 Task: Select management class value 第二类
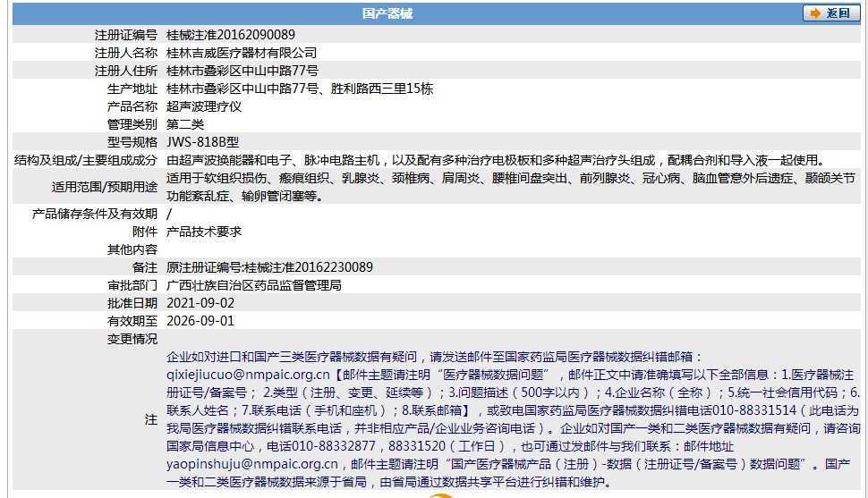pos(185,124)
